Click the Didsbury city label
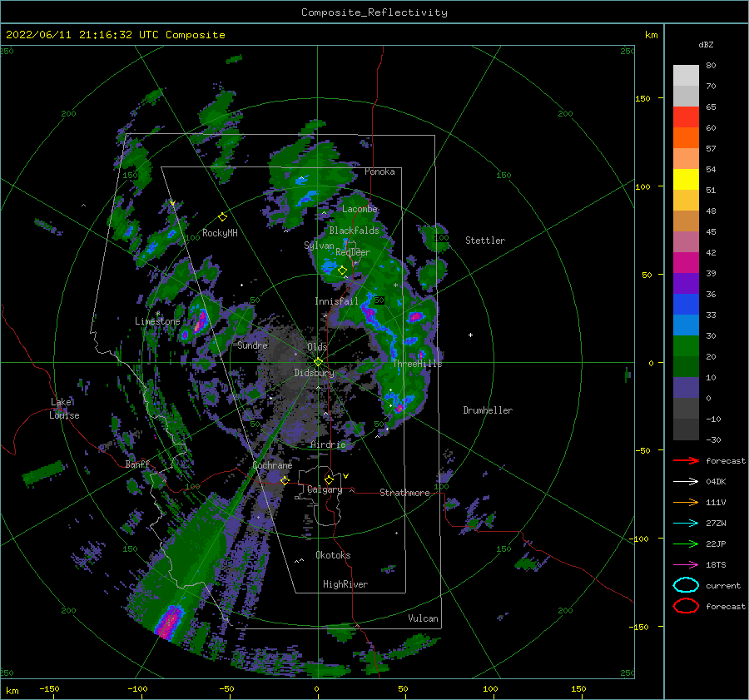This screenshot has height=700, width=749. (314, 373)
